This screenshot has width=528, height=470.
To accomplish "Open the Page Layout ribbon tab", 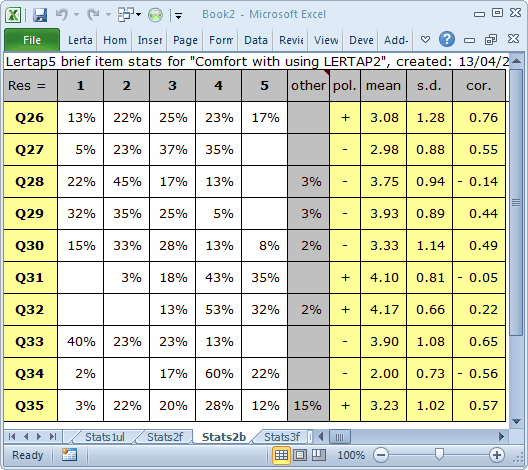I will (x=185, y=40).
